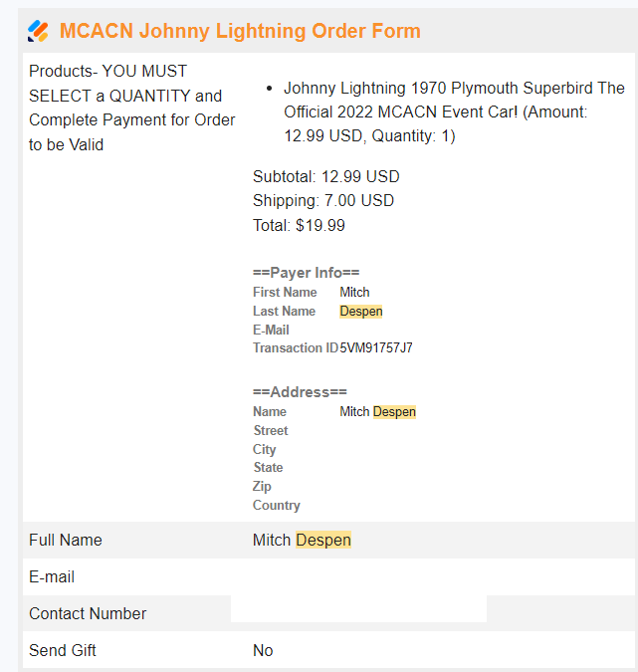Image resolution: width=638 pixels, height=672 pixels.
Task: Click the Street label under Address
Action: (271, 430)
